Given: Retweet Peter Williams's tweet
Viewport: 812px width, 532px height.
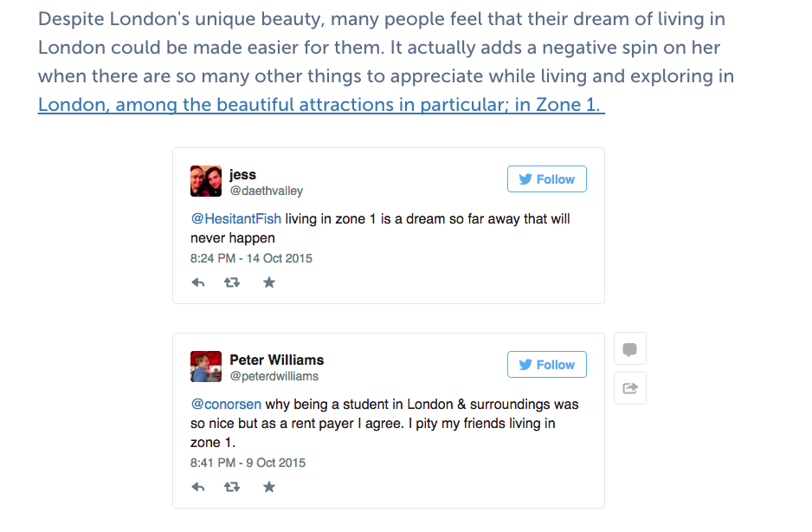Looking at the screenshot, I should point(232,487).
